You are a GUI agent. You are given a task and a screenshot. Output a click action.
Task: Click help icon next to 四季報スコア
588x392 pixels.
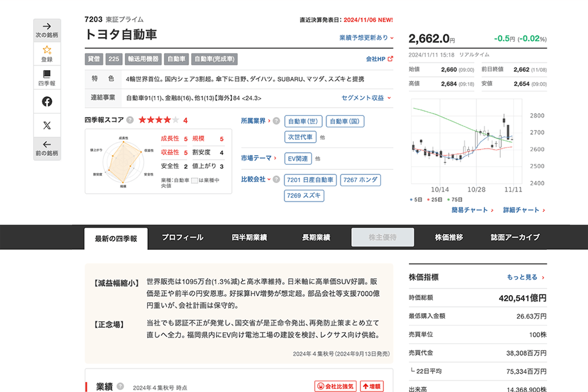click(130, 120)
